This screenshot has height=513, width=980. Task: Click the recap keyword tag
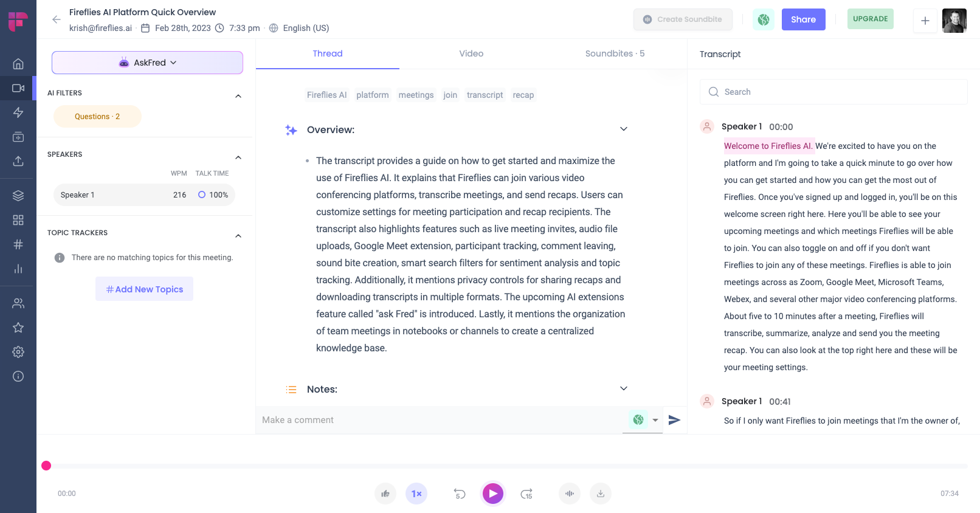coord(523,95)
